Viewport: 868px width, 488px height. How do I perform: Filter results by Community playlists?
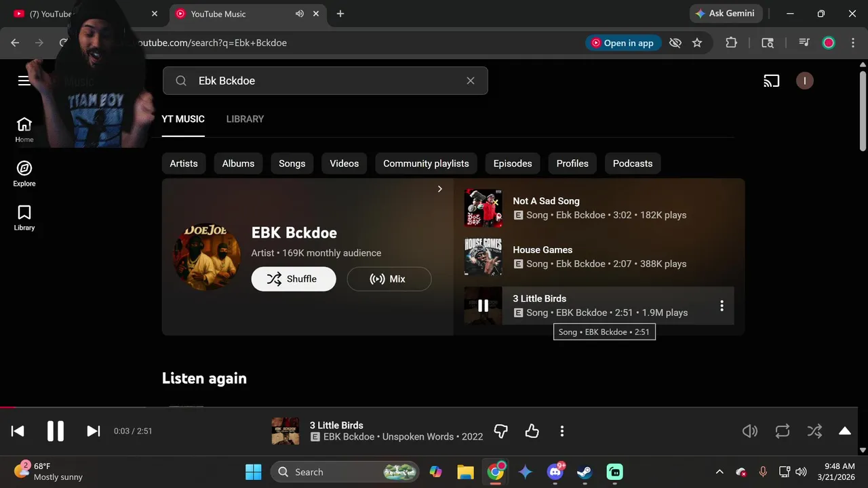pos(426,163)
